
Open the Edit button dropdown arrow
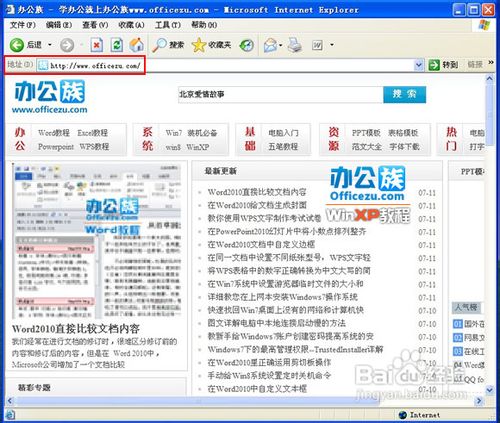[x=332, y=45]
